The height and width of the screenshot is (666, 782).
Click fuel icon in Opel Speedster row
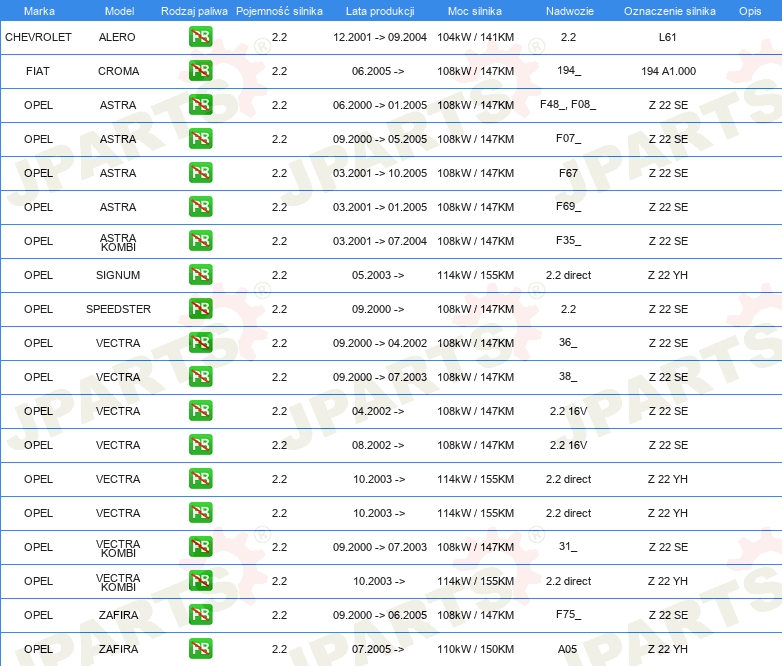[x=200, y=309]
